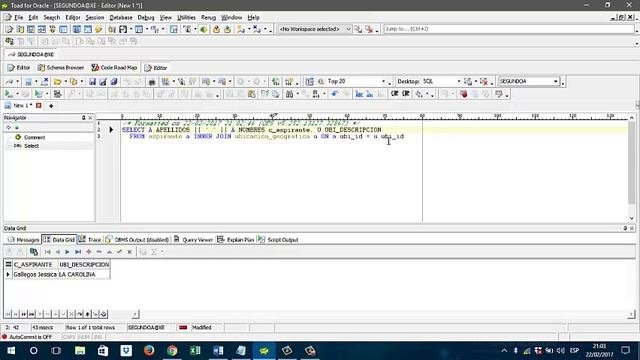Select the Select item in Navigator

31,146
